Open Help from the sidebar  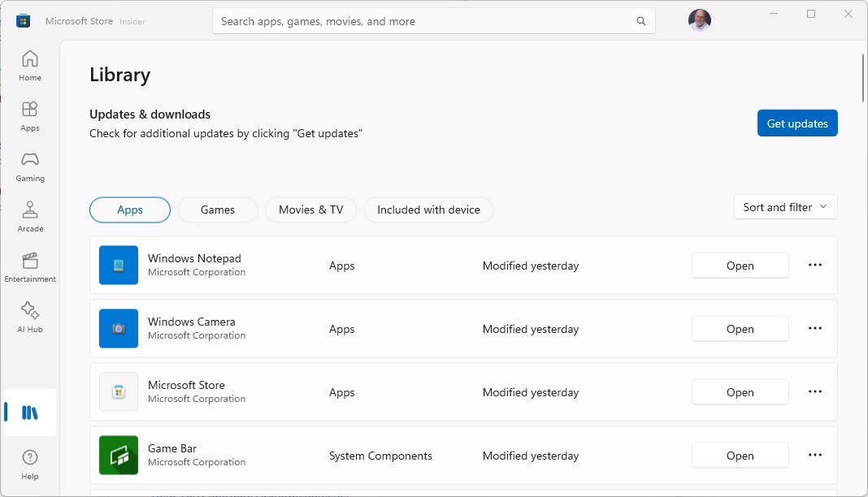pyautogui.click(x=30, y=465)
